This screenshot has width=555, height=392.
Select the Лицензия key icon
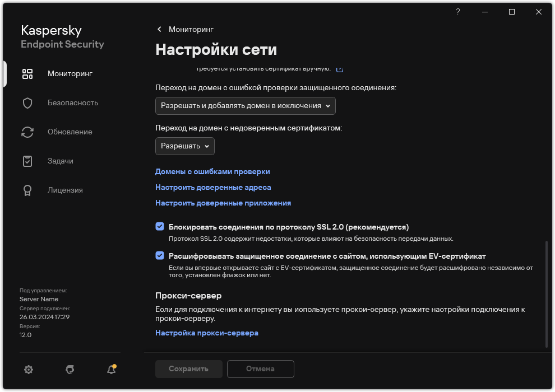click(27, 190)
